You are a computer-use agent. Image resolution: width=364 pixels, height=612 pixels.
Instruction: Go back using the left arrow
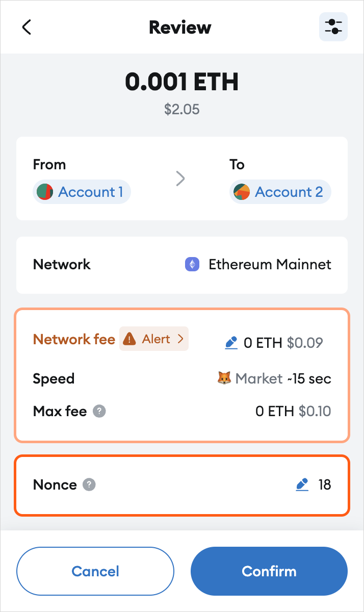(27, 27)
